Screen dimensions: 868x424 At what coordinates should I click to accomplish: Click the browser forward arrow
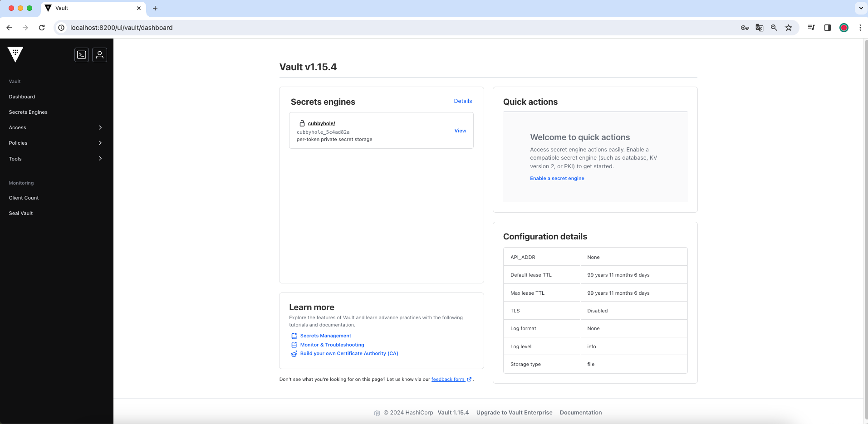(x=25, y=28)
